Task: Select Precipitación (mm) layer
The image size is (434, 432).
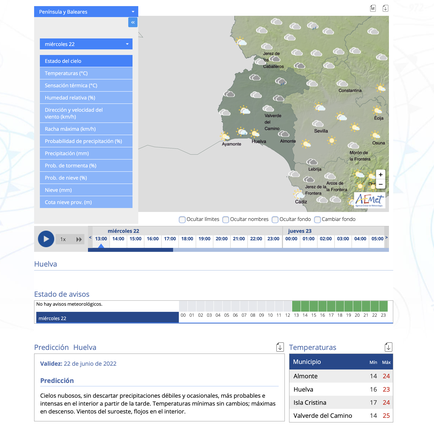Action: [86, 154]
